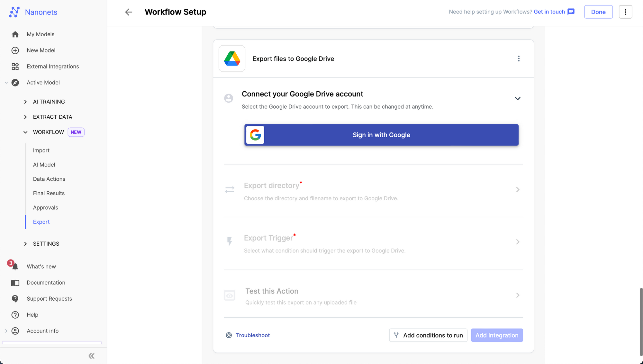The width and height of the screenshot is (643, 364).
Task: Click the Support Requests question icon
Action: (x=15, y=299)
